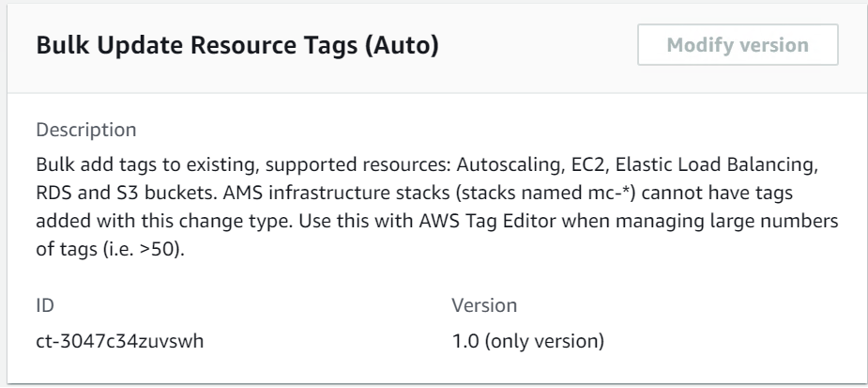Image resolution: width=868 pixels, height=388 pixels.
Task: Select the Description label
Action: (x=85, y=127)
